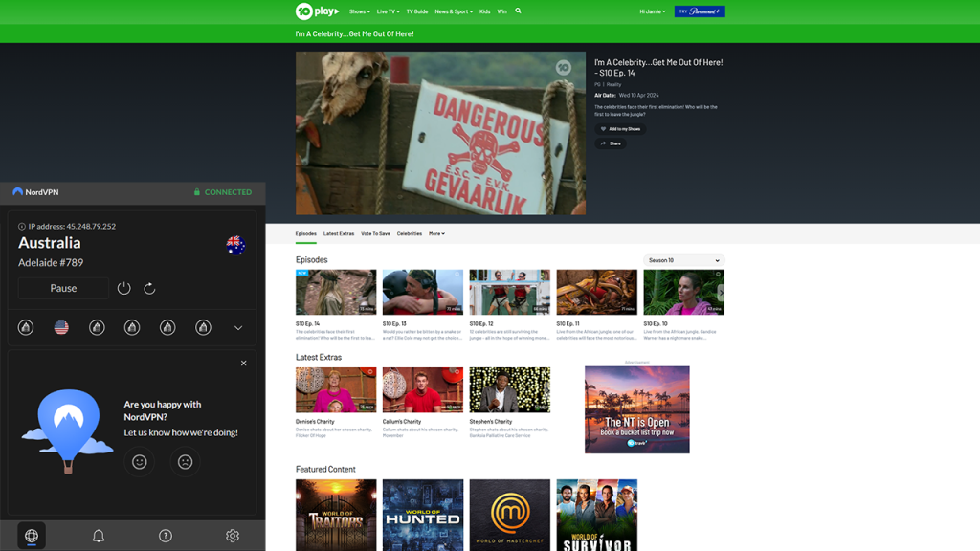The image size is (980, 551).
Task: Click the refresh reconnect icon in NordVPN
Action: click(149, 288)
